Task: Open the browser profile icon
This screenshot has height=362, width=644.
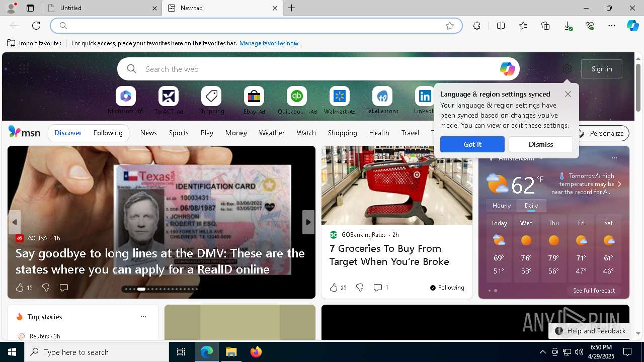Action: [11, 8]
